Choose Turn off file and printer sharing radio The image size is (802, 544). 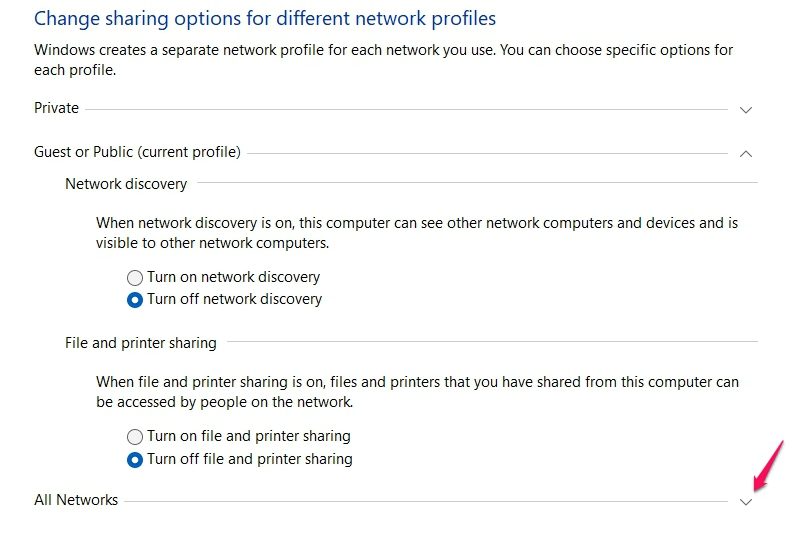pos(135,460)
